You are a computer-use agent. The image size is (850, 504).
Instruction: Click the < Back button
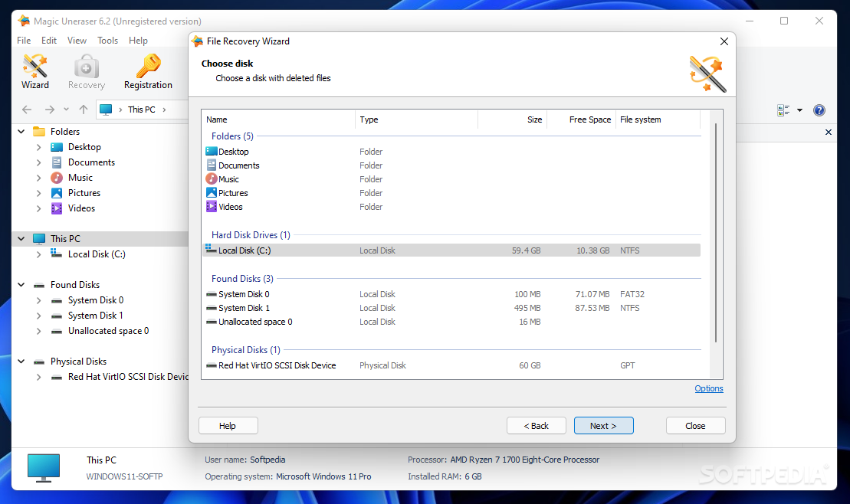click(x=536, y=425)
